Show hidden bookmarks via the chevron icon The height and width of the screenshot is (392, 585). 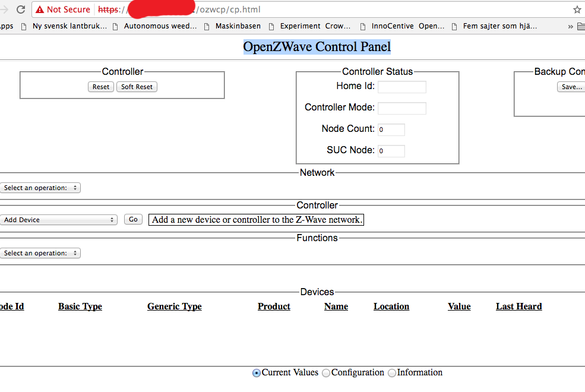570,27
